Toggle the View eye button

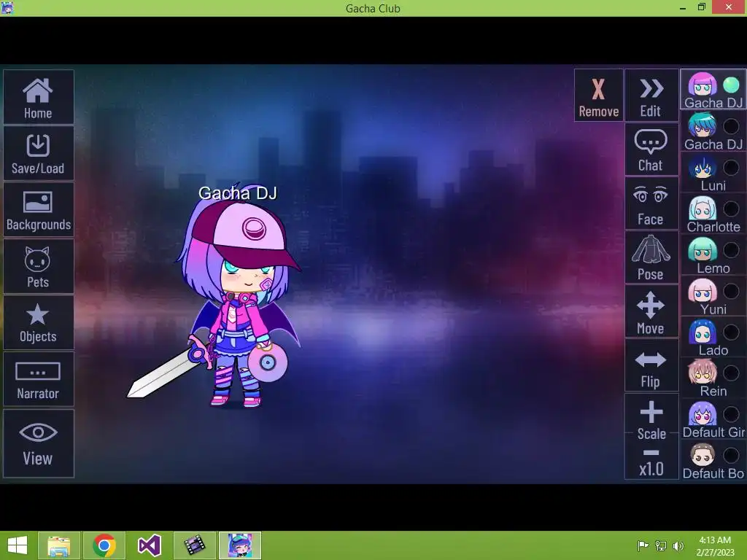(38, 443)
